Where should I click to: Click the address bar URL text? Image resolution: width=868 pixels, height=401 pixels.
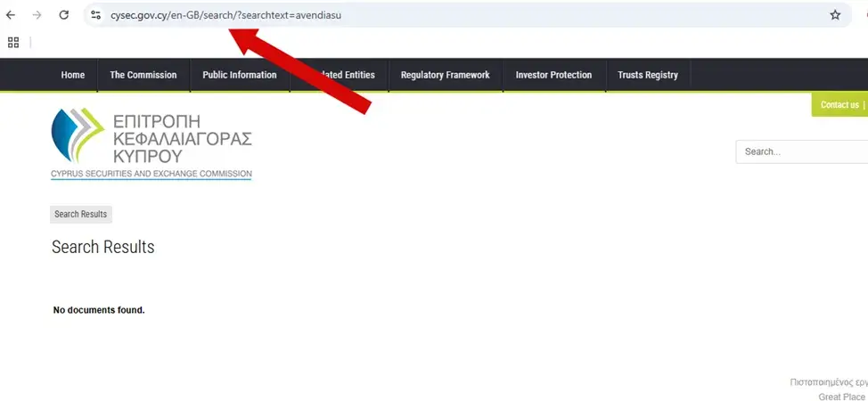[x=225, y=15]
